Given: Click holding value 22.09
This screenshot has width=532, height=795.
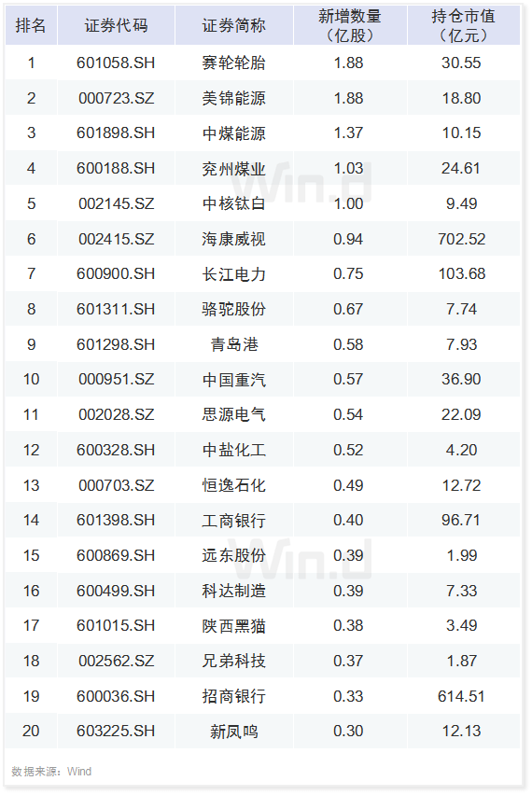Looking at the screenshot, I should click(x=461, y=414).
